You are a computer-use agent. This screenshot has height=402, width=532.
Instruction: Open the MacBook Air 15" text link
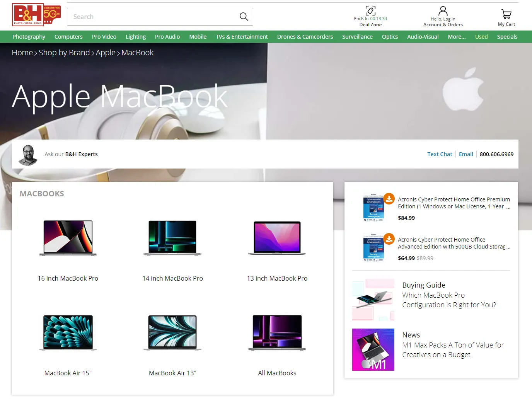pos(68,373)
